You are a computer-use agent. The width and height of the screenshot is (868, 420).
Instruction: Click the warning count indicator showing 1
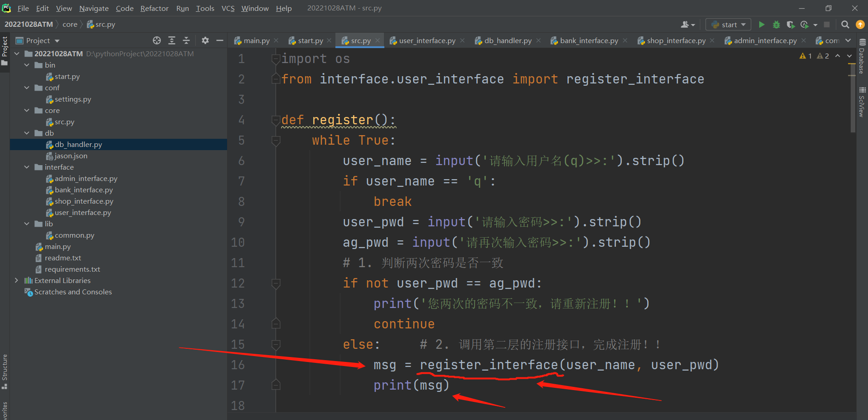pos(806,56)
